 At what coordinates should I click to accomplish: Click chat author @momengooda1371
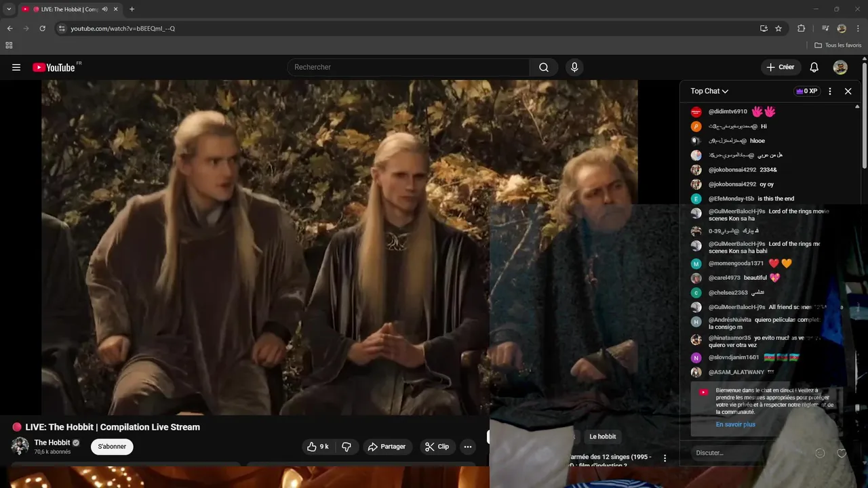736,264
